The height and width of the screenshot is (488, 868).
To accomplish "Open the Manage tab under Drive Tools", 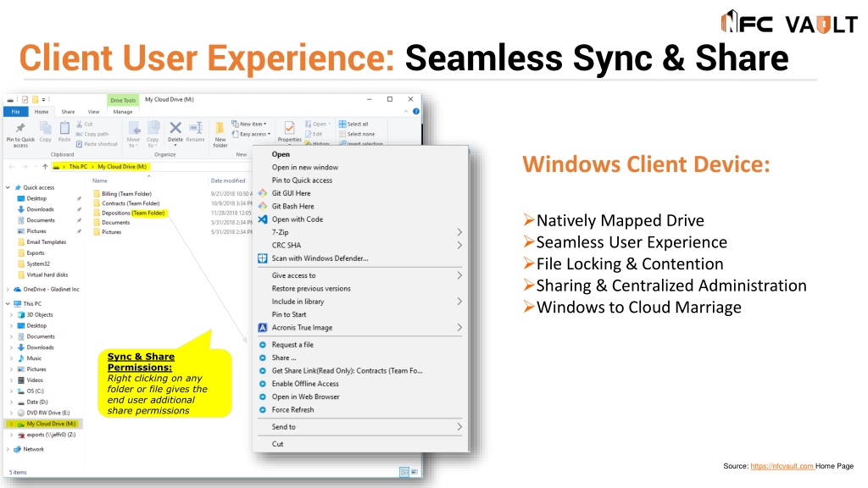I will pos(123,112).
